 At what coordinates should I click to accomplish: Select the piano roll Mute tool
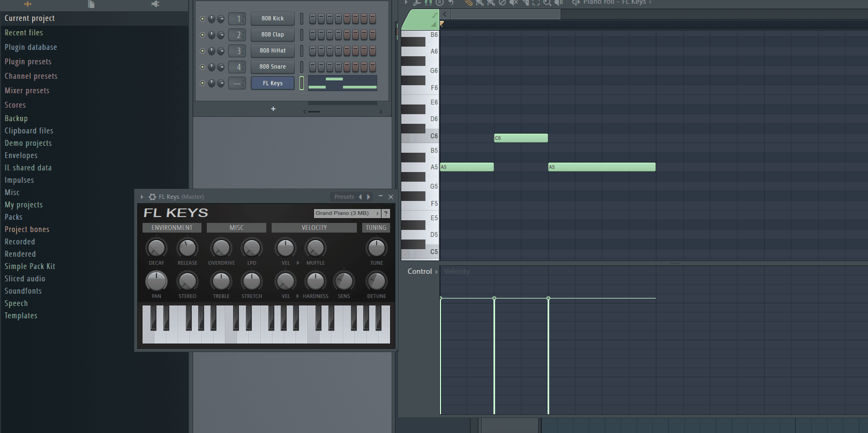(513, 3)
